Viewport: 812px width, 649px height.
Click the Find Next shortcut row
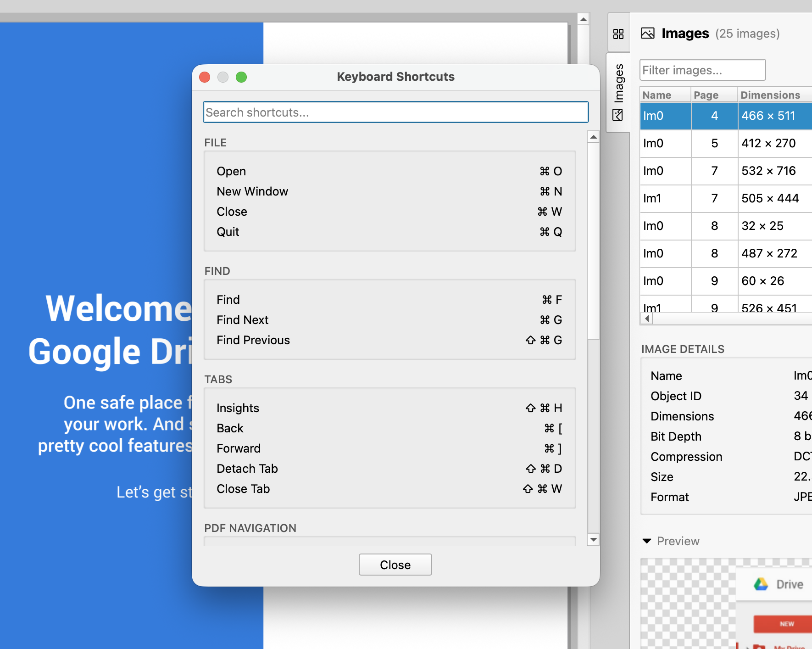389,320
